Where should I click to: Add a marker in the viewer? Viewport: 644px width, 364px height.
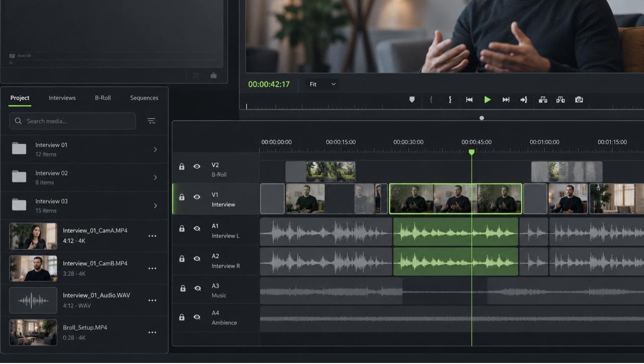(x=412, y=100)
